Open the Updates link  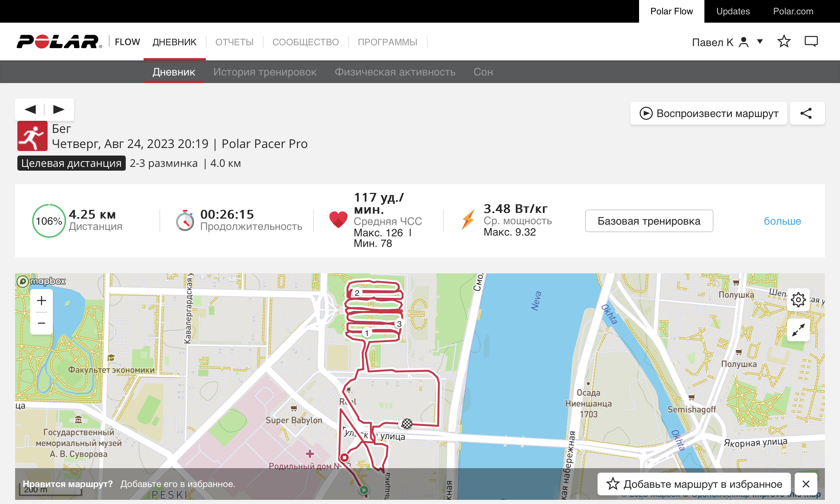click(x=733, y=11)
